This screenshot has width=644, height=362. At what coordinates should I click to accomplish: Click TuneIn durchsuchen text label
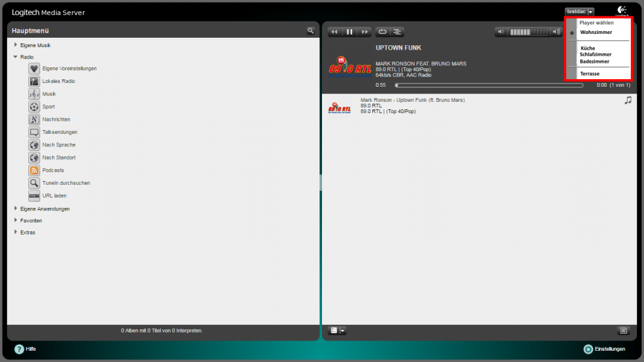pyautogui.click(x=66, y=183)
